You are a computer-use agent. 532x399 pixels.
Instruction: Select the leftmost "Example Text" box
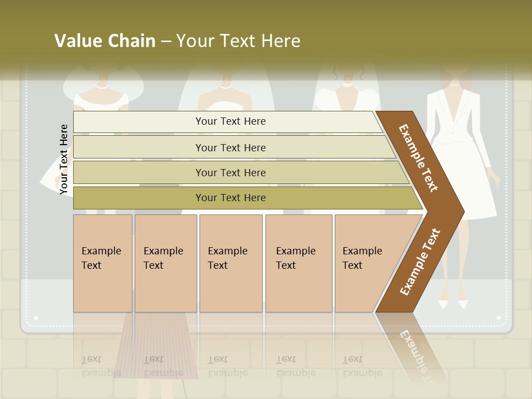(102, 263)
